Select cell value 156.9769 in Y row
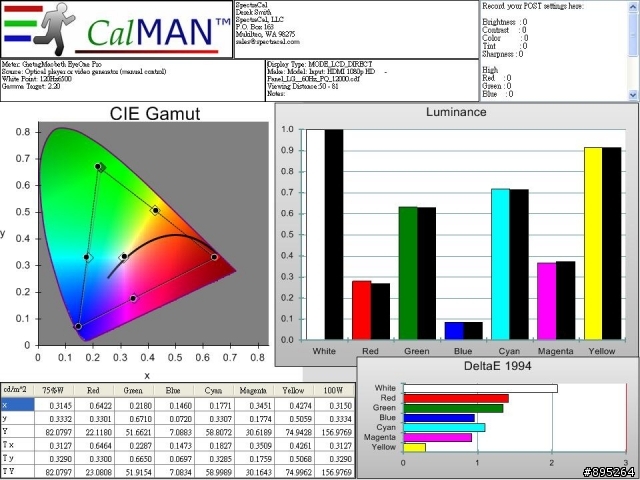The width and height of the screenshot is (640, 480). 333,432
